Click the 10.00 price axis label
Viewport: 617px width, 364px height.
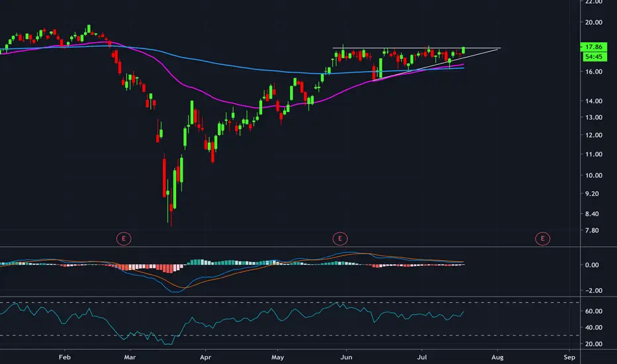tap(593, 175)
